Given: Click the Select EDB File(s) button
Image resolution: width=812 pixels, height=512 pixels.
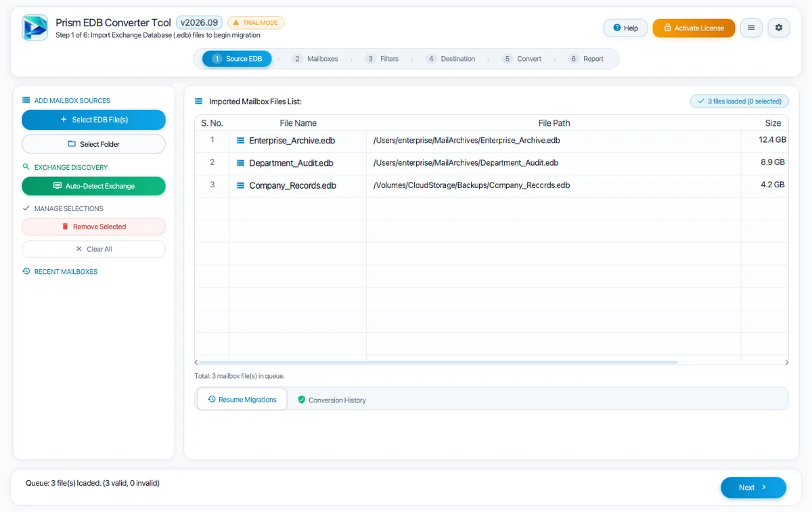Looking at the screenshot, I should [93, 120].
